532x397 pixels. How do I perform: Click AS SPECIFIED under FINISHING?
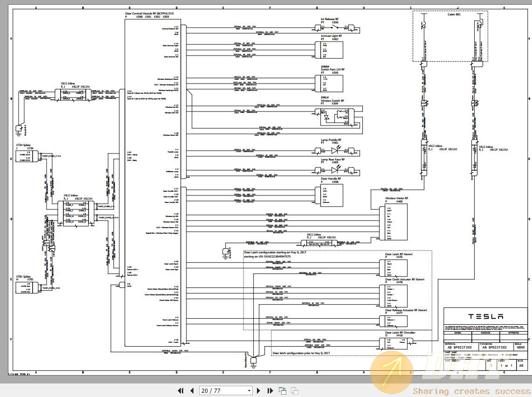pos(494,348)
